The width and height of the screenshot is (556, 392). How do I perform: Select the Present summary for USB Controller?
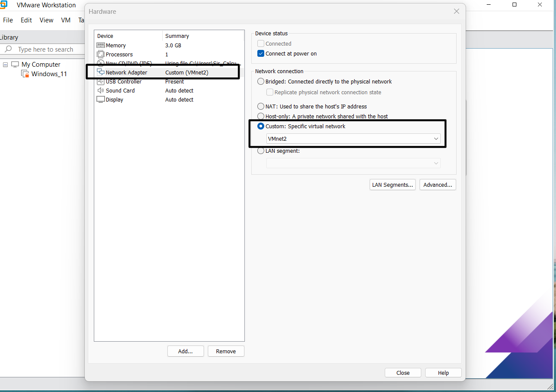pos(174,81)
